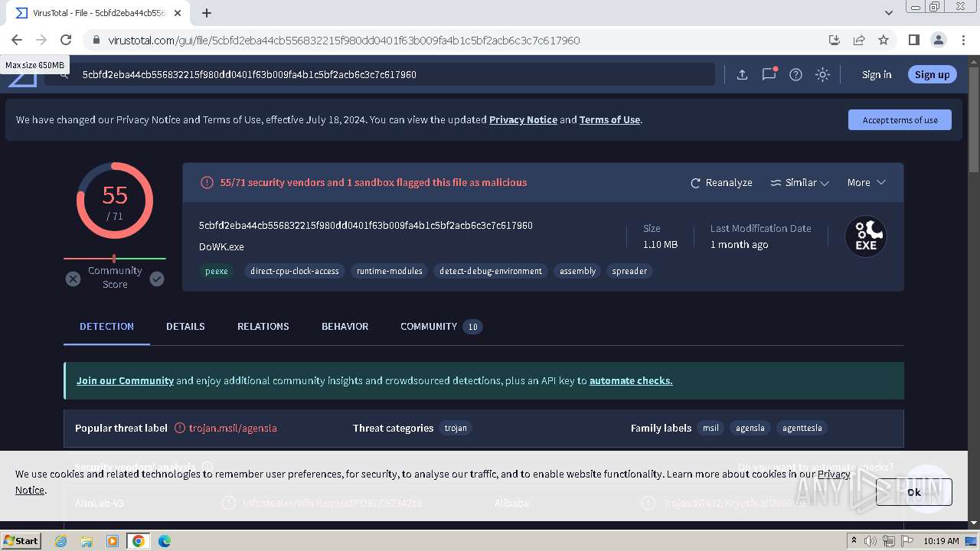Vote negative with community score X
The width and height of the screenshot is (980, 551).
(73, 279)
